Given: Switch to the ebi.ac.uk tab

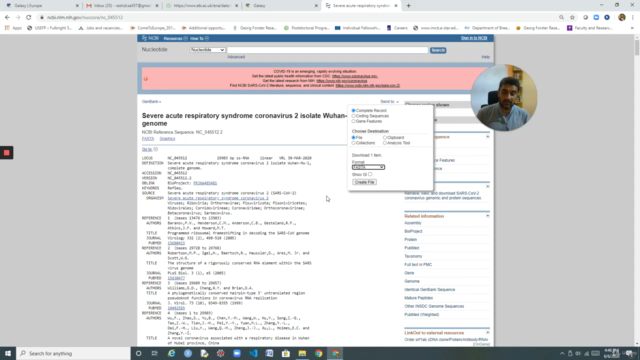Looking at the screenshot, I should pos(202,6).
